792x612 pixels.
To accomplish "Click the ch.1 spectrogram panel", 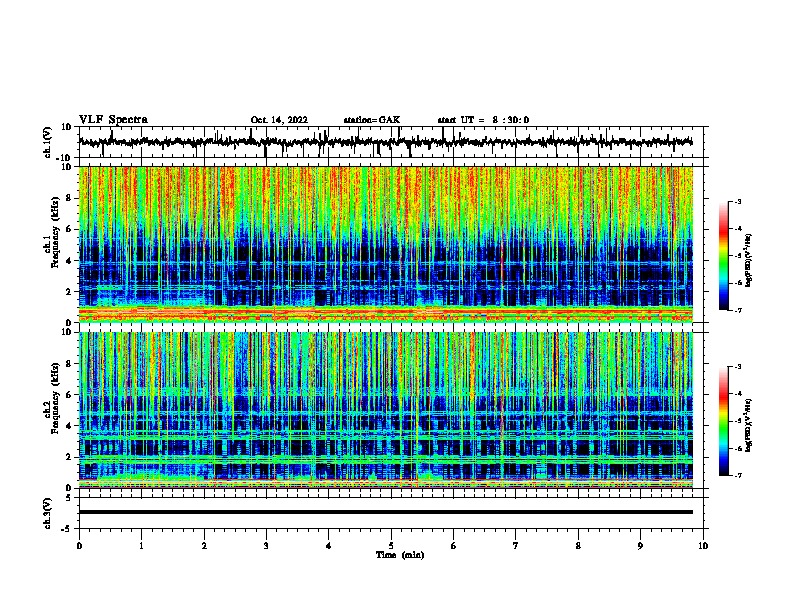I will pos(385,244).
